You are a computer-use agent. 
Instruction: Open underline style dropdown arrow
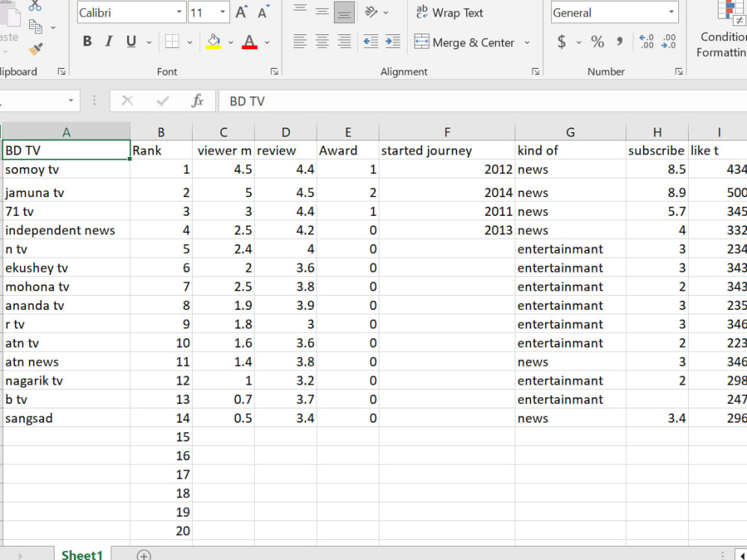(149, 43)
